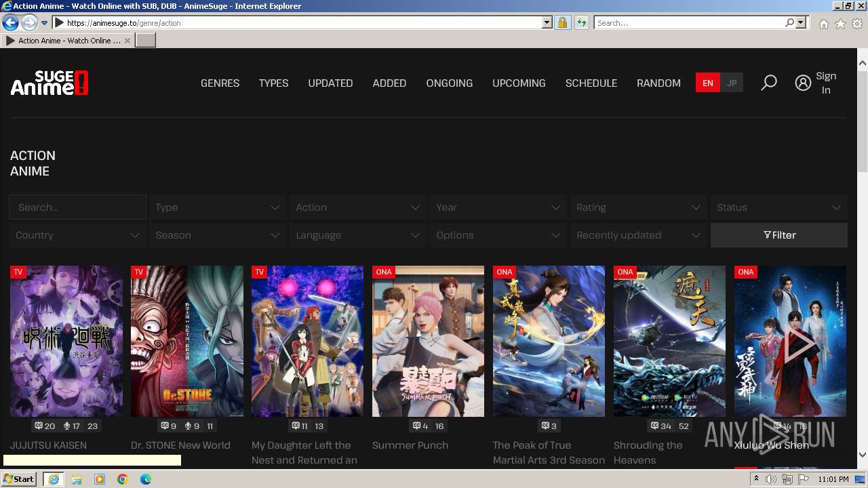Click the system clock showing 11:01 PM
Screen dimensions: 868x488
click(833, 479)
